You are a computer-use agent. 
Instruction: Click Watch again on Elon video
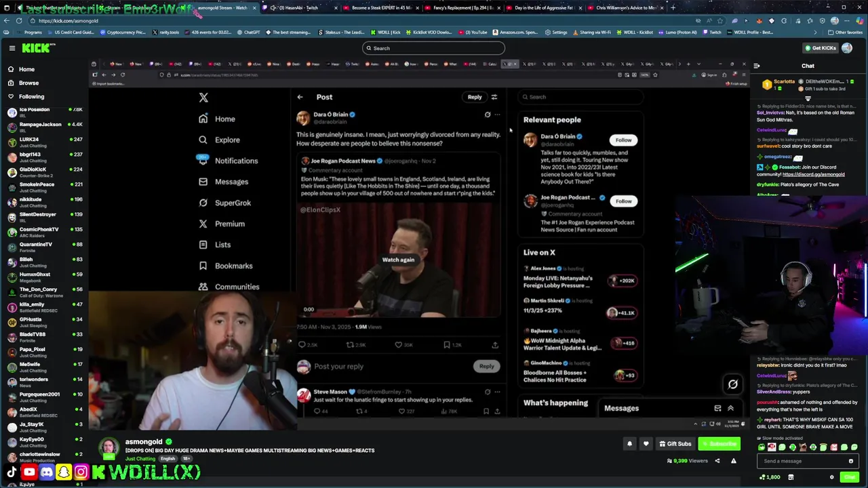(398, 260)
